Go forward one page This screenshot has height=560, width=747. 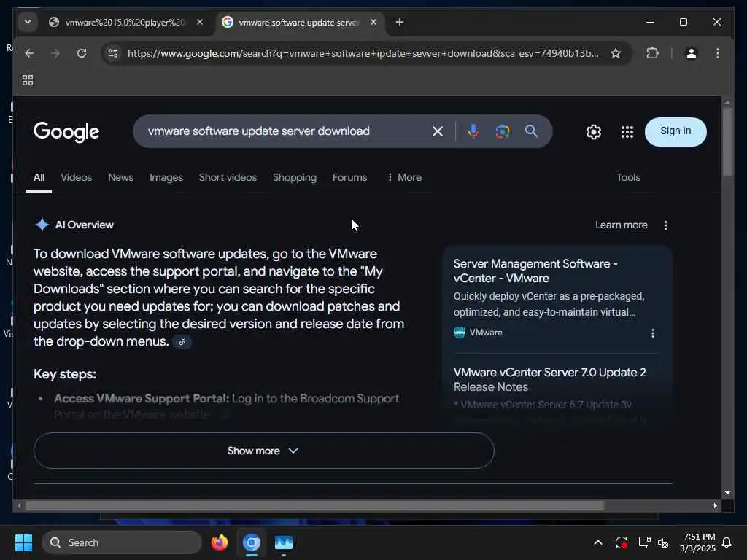[x=55, y=53]
